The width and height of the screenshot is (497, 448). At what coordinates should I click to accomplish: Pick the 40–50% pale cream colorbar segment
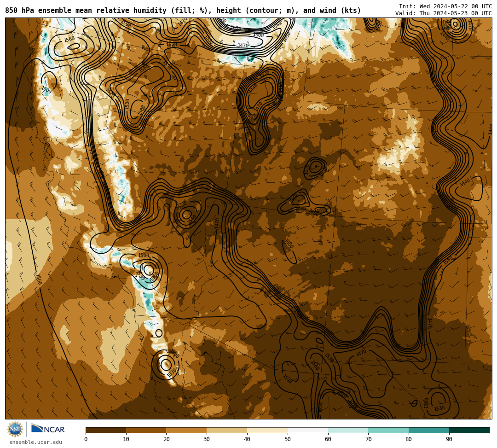tap(267, 430)
